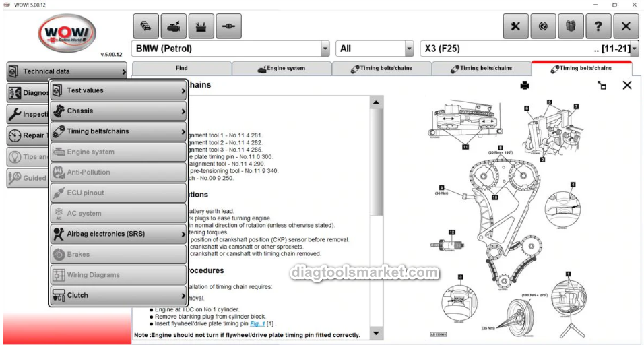Open the BMW (Petrol) manufacturer dropdown
The width and height of the screenshot is (644, 345).
(325, 49)
